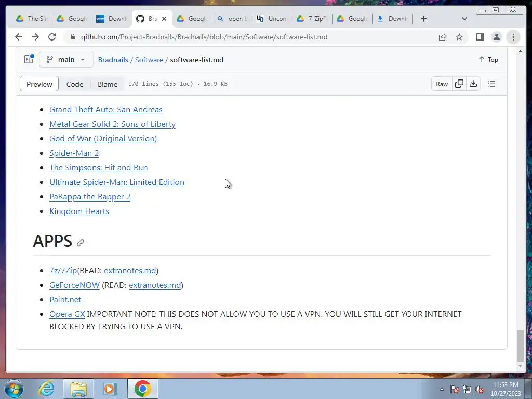Focus the github.com address bar
The image size is (532, 399).
[204, 37]
